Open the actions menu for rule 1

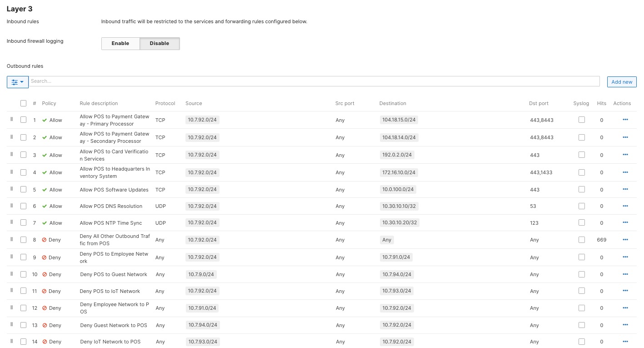[x=625, y=120]
